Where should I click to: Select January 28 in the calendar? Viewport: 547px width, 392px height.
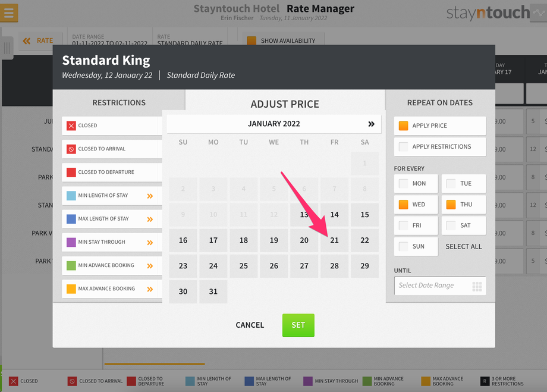tap(335, 266)
